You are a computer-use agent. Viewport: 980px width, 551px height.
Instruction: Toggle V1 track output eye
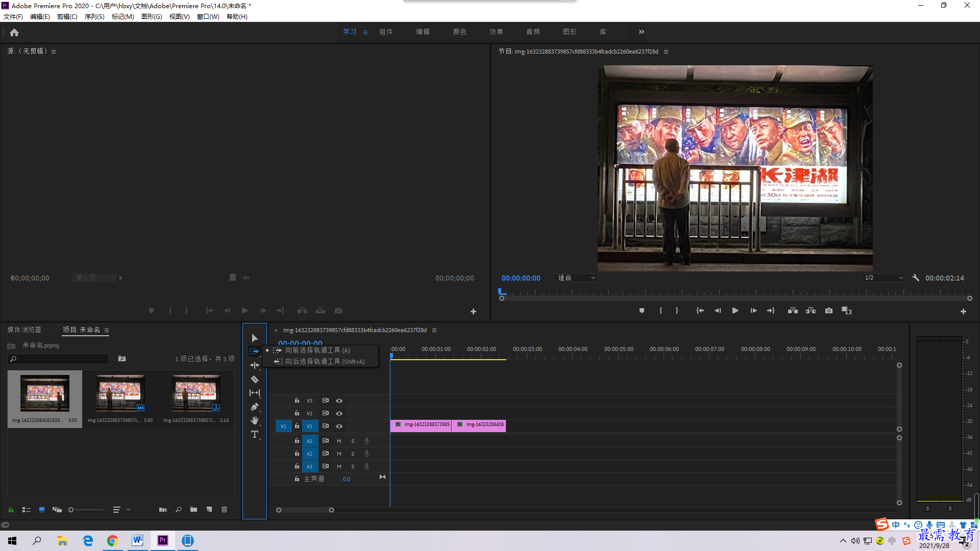339,426
